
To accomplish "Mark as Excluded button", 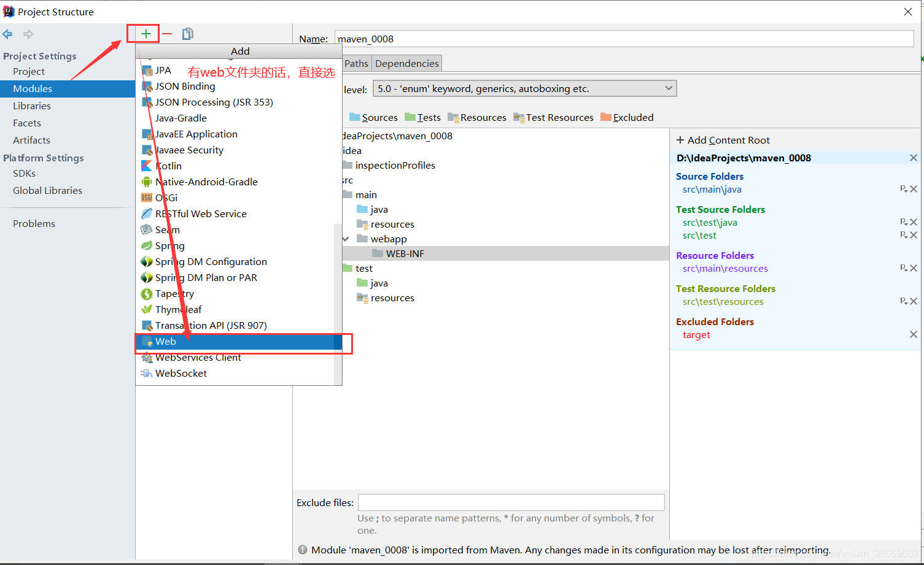I will [x=627, y=118].
